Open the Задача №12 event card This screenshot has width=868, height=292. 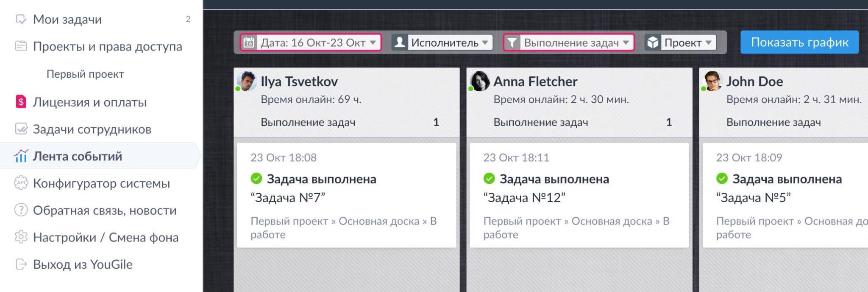pos(579,195)
